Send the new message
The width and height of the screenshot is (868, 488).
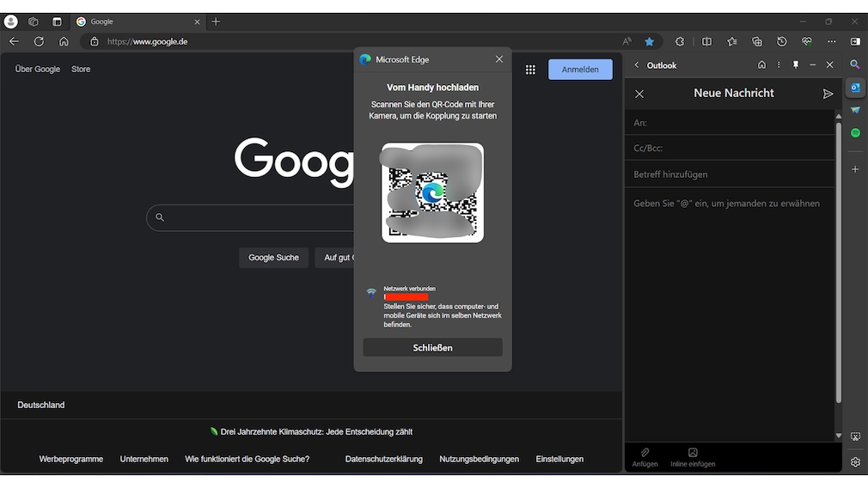pyautogui.click(x=828, y=94)
